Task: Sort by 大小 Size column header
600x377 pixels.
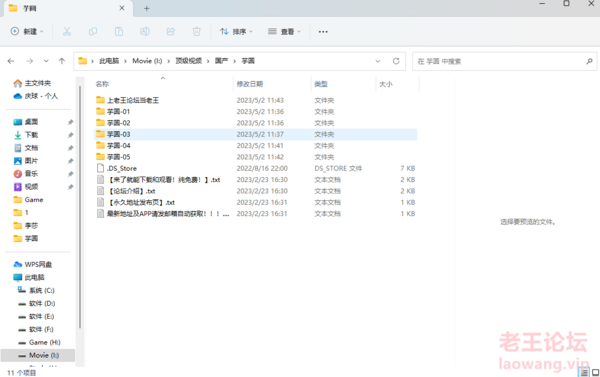Action: (386, 84)
